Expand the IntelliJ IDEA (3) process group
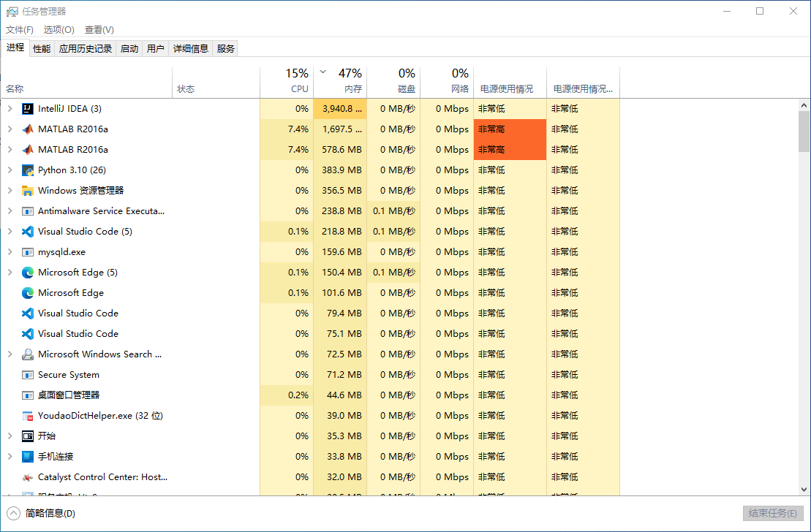The width and height of the screenshot is (811, 532). (x=10, y=109)
